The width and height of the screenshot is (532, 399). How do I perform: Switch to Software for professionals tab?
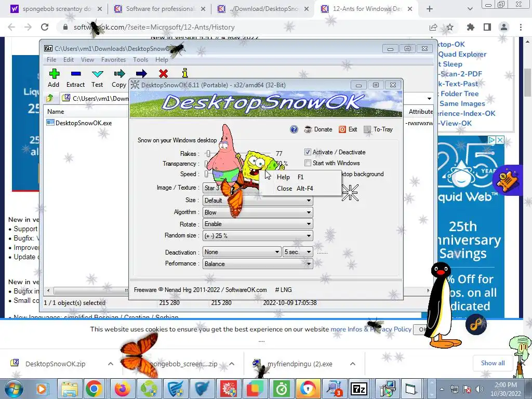coord(159,9)
